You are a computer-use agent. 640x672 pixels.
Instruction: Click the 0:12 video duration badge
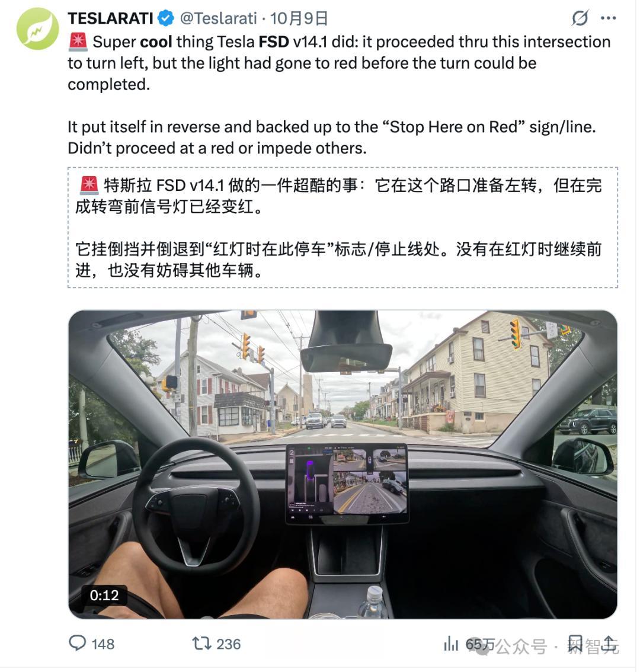tap(104, 595)
